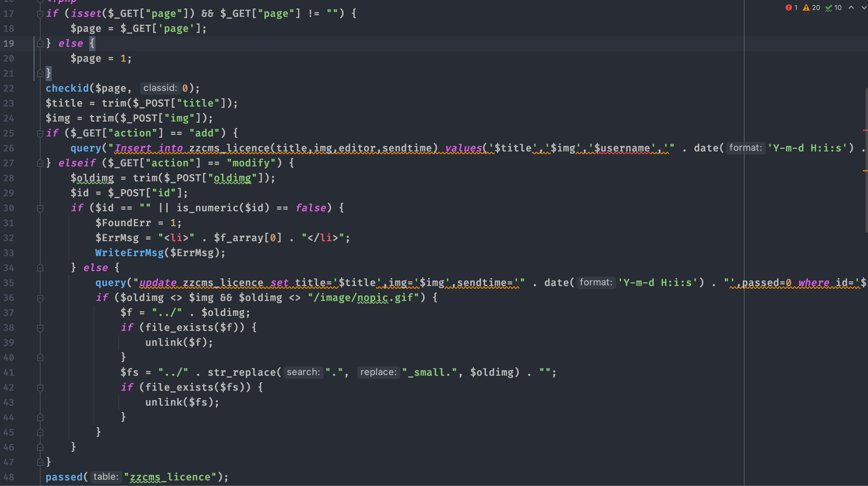Click the is_numeric function name

(x=207, y=208)
